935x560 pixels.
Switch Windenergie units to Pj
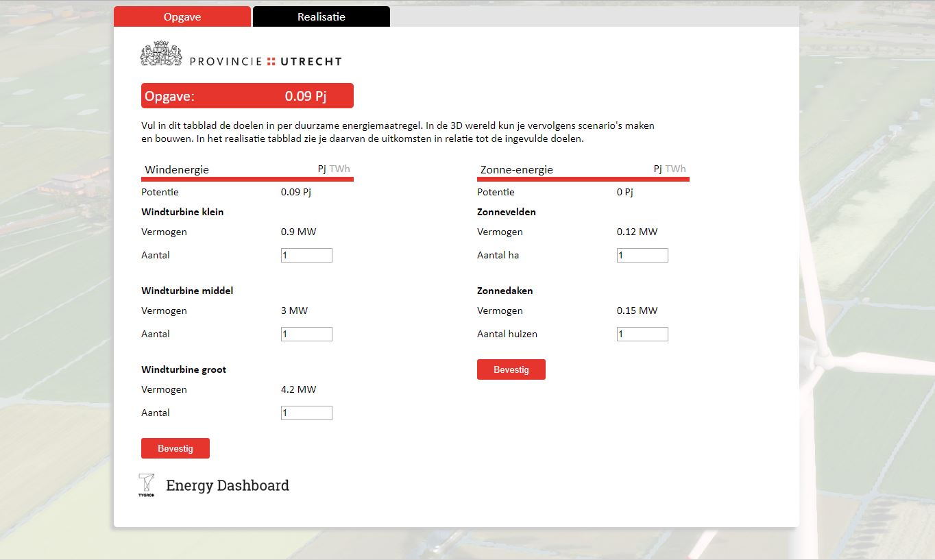(321, 169)
